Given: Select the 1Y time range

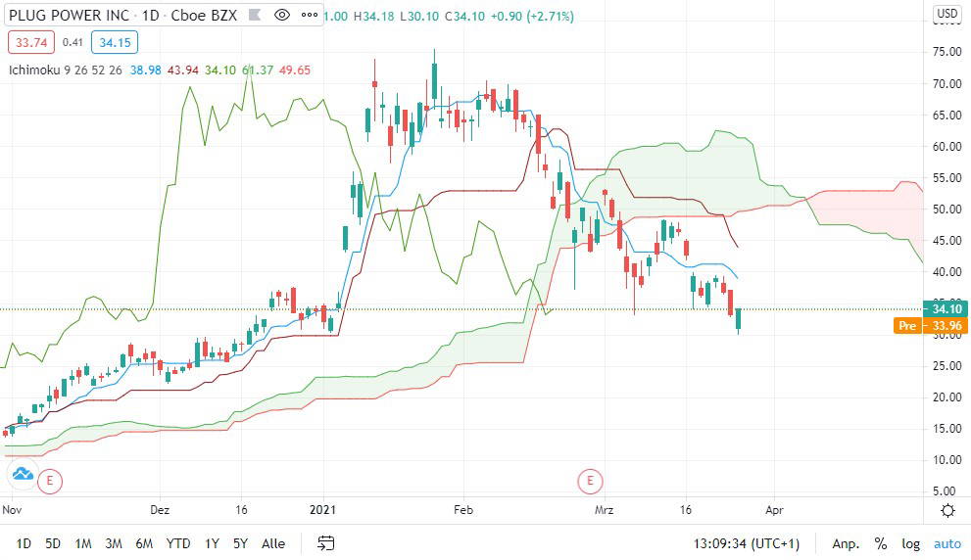Looking at the screenshot, I should coord(212,543).
